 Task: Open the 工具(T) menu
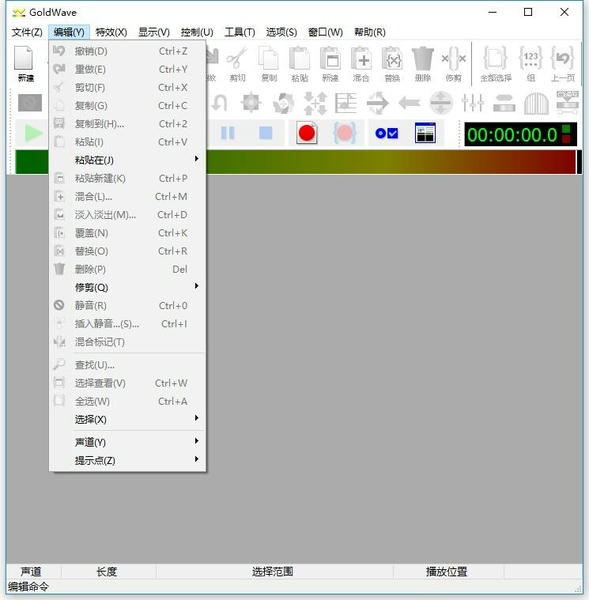click(240, 32)
